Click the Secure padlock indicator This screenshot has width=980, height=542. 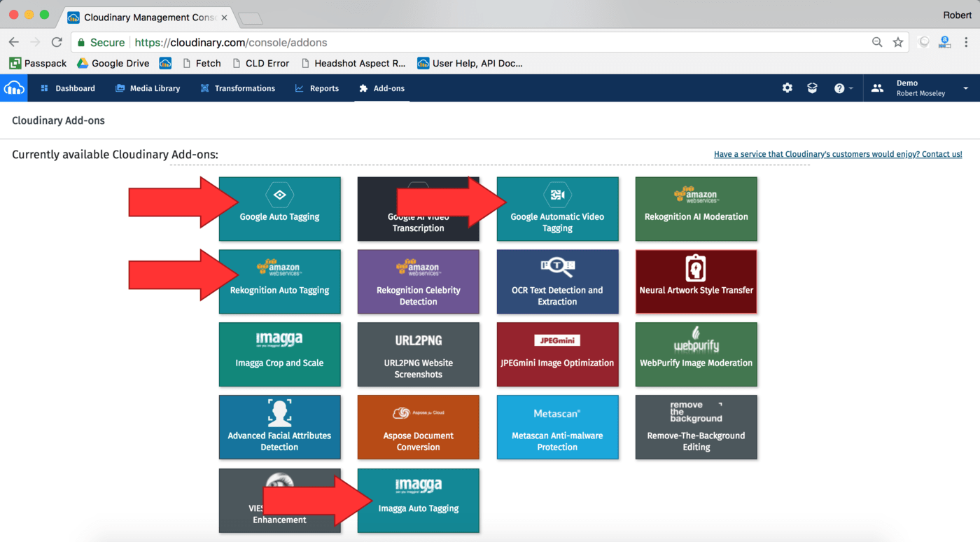point(101,42)
